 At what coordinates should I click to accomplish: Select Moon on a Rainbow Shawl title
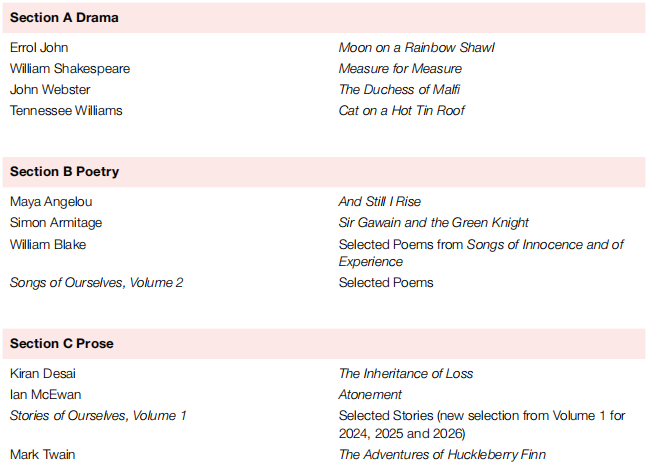416,48
